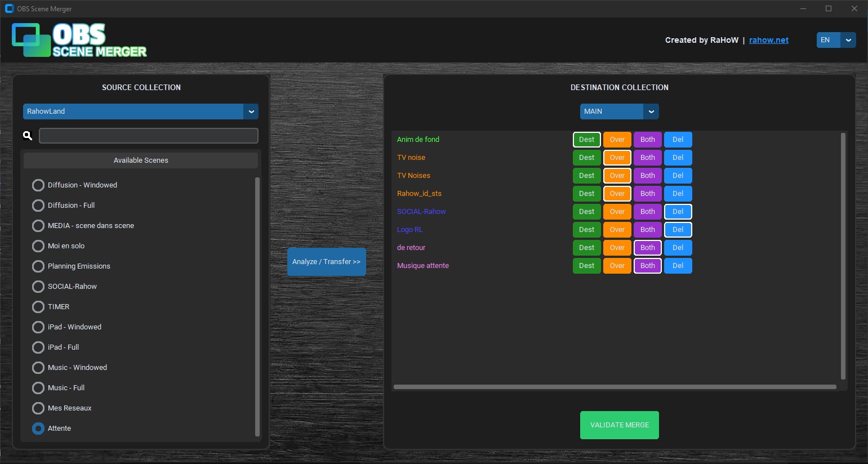
Task: Click the app icon in the title bar
Action: pyautogui.click(x=9, y=8)
